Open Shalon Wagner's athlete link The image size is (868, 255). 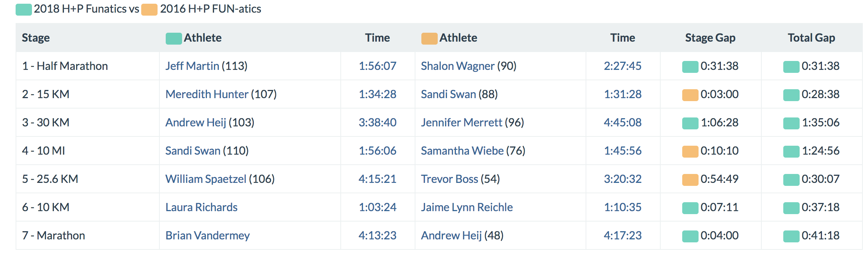(457, 66)
